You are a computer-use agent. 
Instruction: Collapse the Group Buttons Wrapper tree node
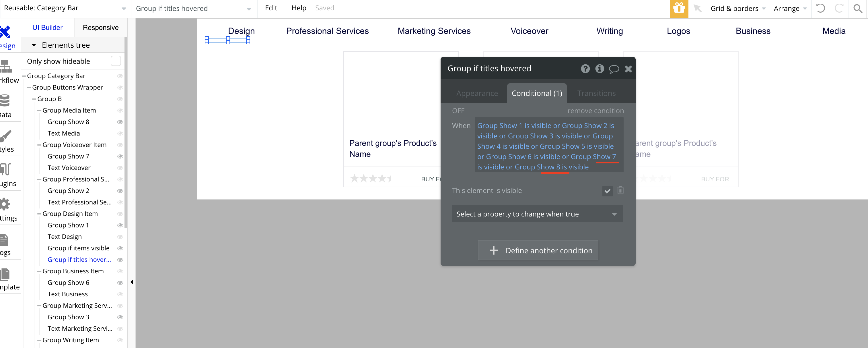(29, 87)
